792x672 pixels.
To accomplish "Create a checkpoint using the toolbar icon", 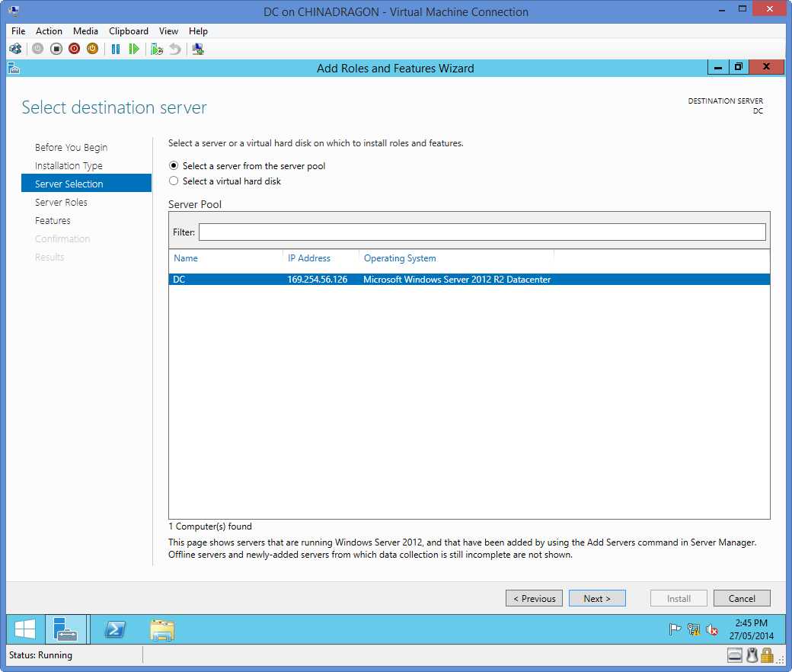I will pos(157,49).
